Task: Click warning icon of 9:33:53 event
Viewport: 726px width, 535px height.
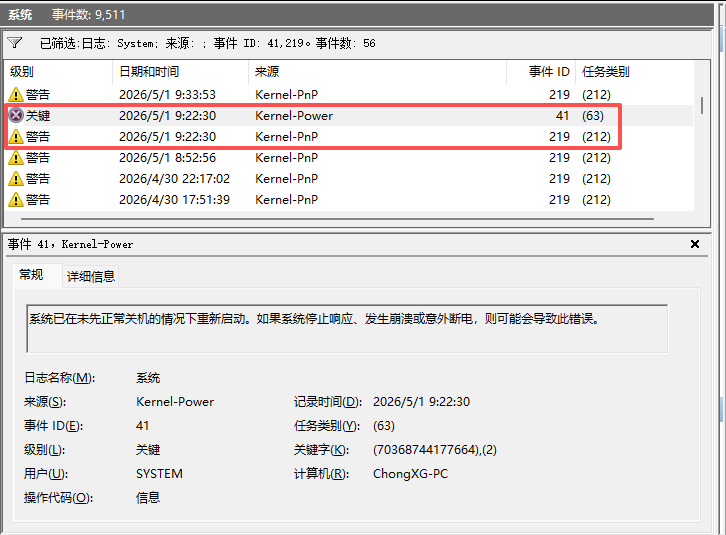Action: coord(16,94)
